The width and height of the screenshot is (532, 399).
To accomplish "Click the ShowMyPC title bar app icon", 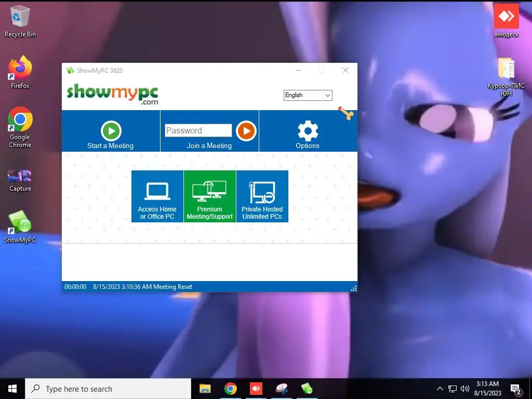I will [70, 70].
